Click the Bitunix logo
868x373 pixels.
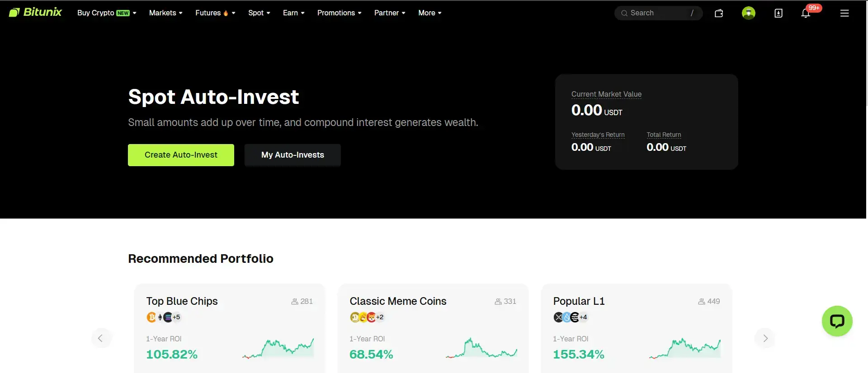[x=35, y=13]
